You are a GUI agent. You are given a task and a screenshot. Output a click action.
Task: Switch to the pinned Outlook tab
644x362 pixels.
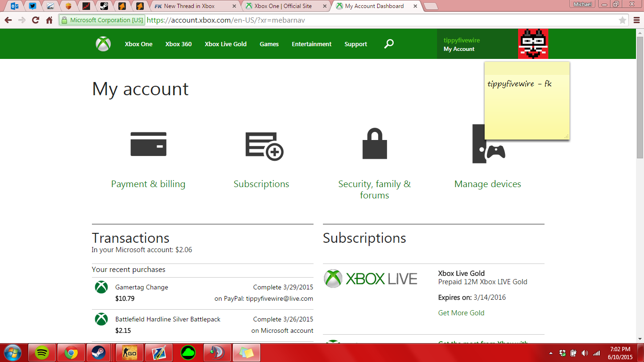(x=15, y=6)
